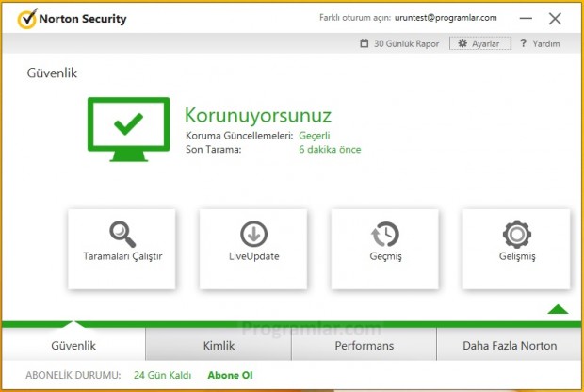This screenshot has width=584, height=392.
Task: Click the Ayarlar gear icon
Action: [462, 43]
